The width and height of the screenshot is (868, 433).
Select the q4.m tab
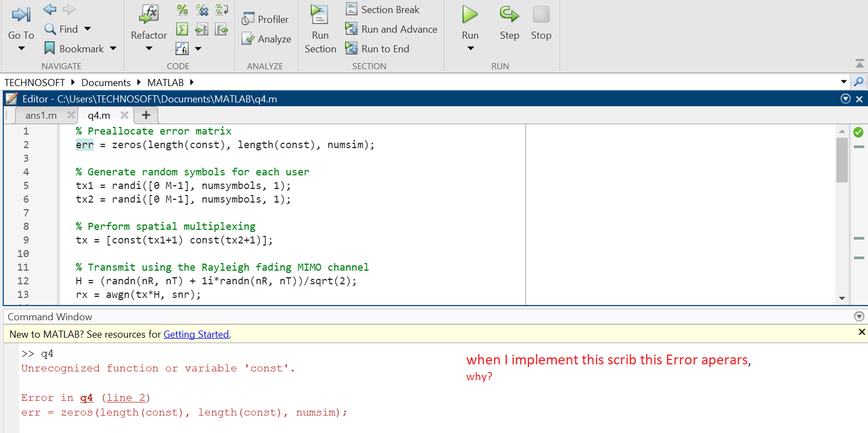pos(99,115)
